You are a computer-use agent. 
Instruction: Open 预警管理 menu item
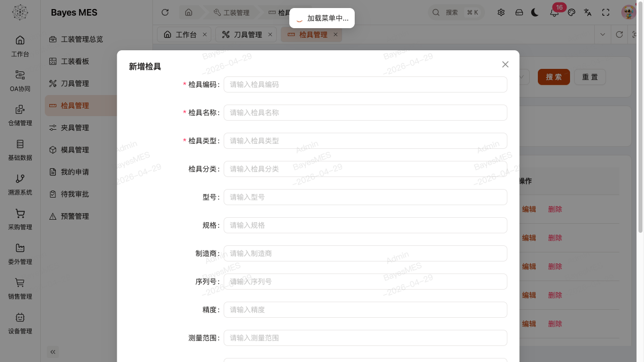tap(82, 216)
